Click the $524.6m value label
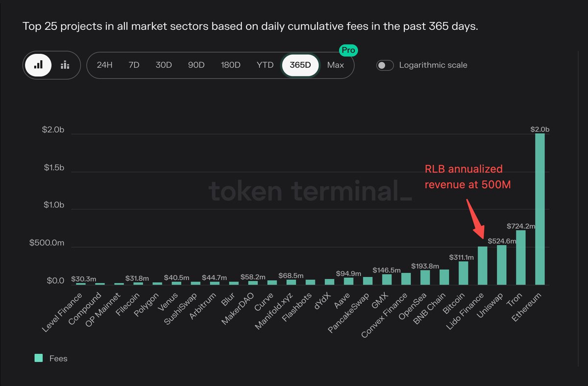588x386 pixels. pyautogui.click(x=502, y=241)
